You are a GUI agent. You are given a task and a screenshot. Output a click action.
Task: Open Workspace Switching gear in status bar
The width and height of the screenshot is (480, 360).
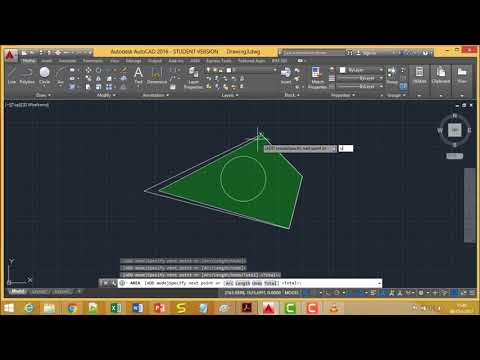421,293
